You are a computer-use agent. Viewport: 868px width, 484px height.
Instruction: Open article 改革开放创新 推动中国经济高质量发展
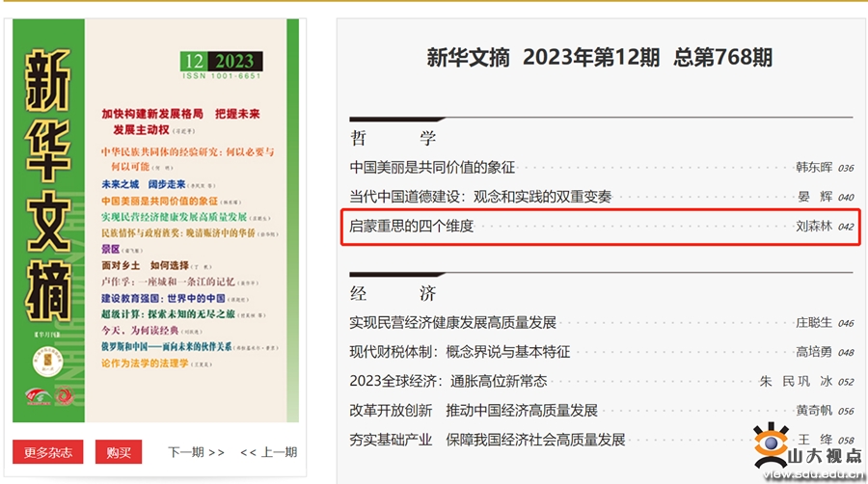click(474, 410)
